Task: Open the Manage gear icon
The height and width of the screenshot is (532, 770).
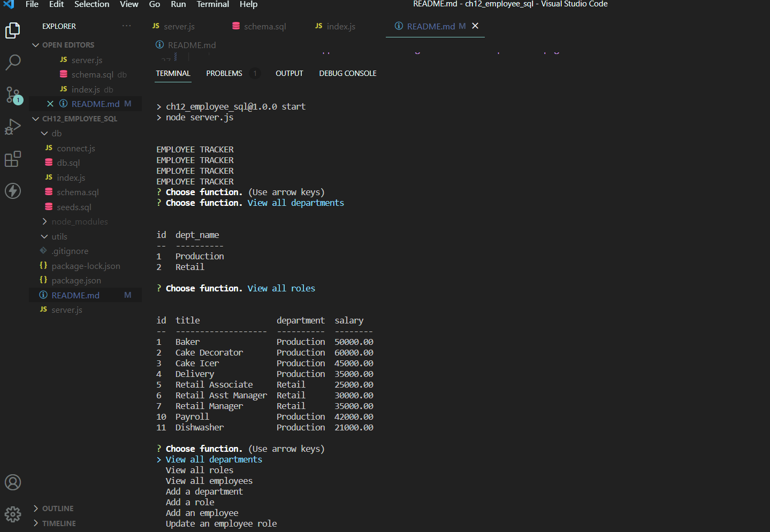Action: [x=12, y=514]
